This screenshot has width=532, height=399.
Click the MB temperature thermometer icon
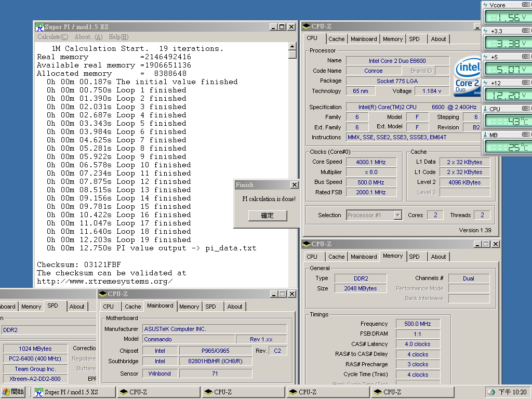point(486,135)
